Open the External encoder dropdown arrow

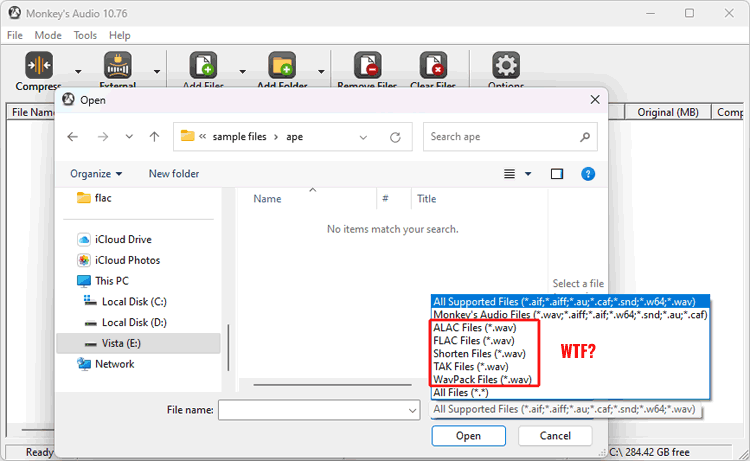[x=157, y=72]
